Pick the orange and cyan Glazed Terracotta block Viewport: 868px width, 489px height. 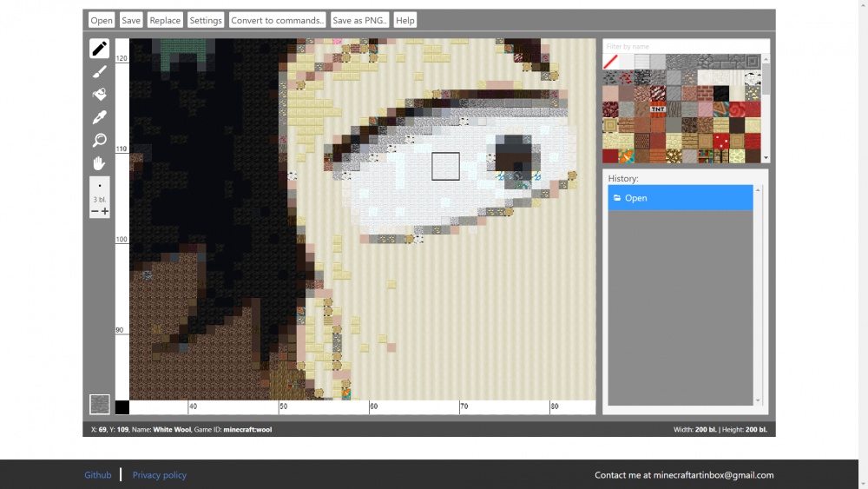tap(626, 156)
